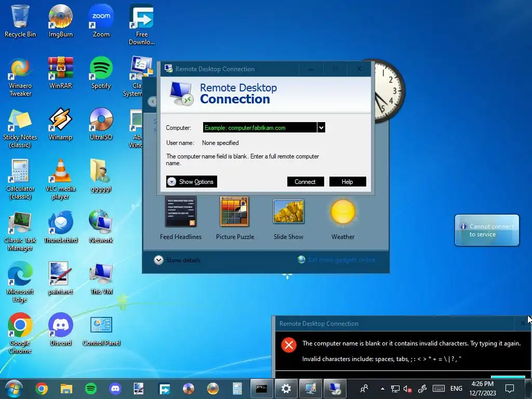Select the Feed Headlines gadget
532x399 pixels.
[180, 218]
